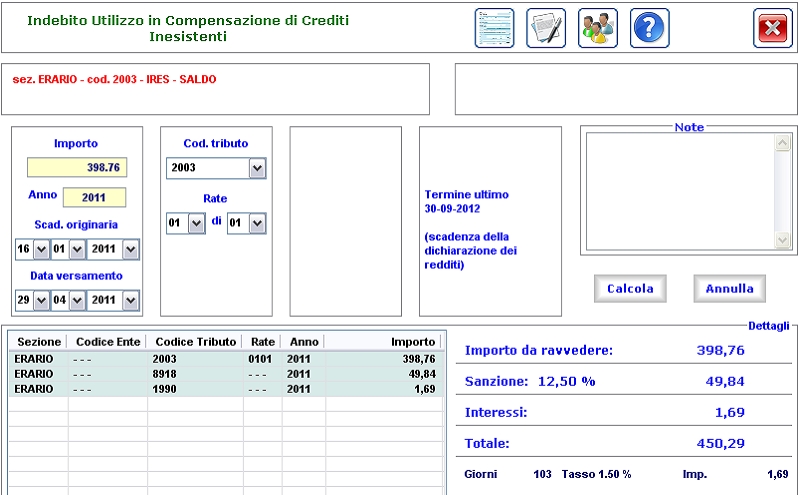Viewport: 800px width, 495px height.
Task: Click the Codice Tributo column header
Action: pos(195,342)
